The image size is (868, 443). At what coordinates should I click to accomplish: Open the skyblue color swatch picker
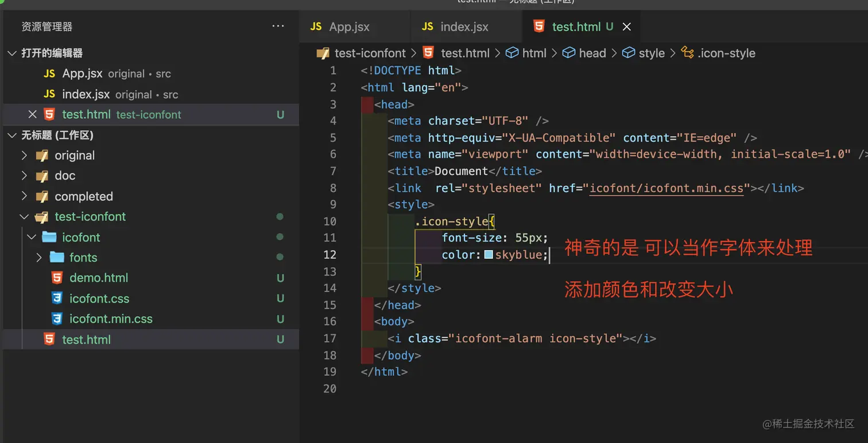pos(489,254)
